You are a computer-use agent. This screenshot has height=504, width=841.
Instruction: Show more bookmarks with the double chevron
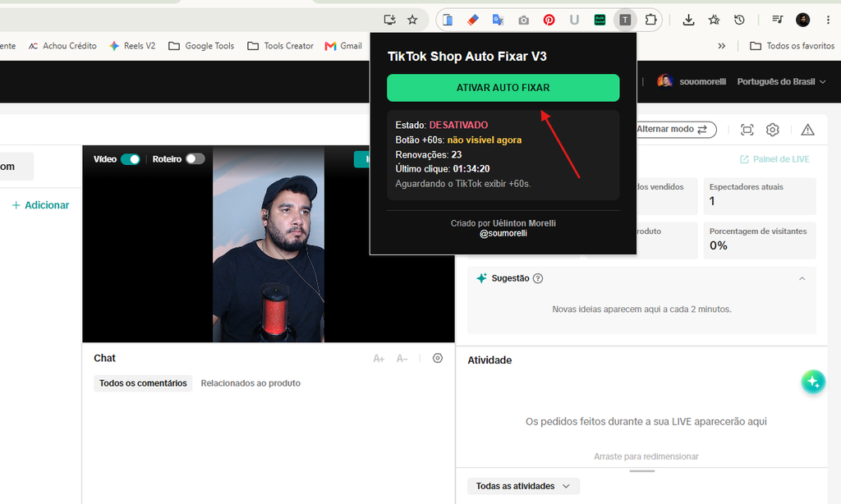pyautogui.click(x=721, y=46)
